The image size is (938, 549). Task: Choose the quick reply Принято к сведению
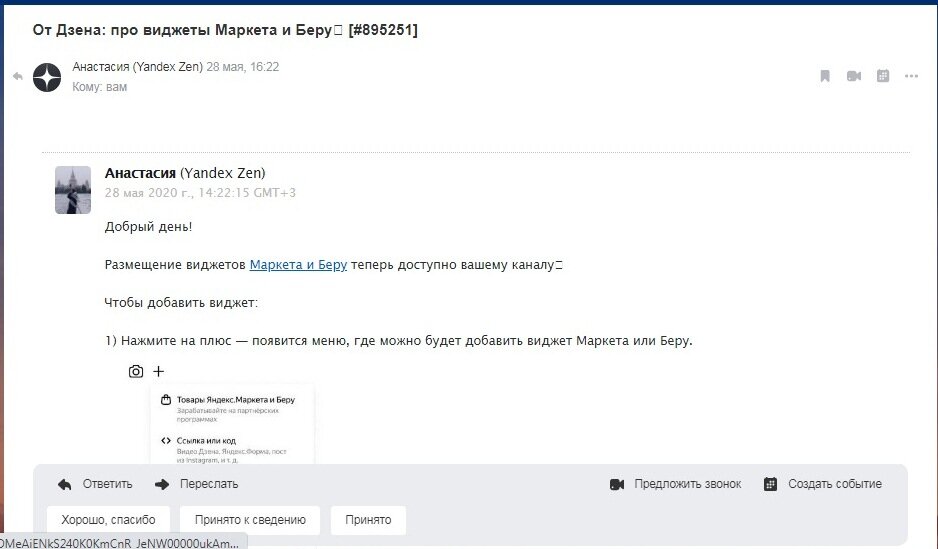[x=250, y=520]
